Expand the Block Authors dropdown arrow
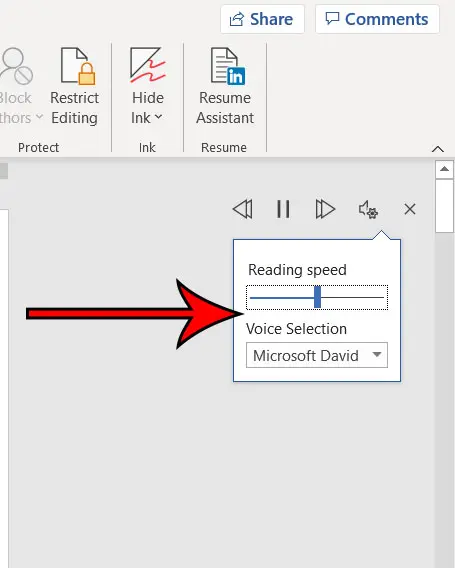This screenshot has width=455, height=568. coord(39,117)
